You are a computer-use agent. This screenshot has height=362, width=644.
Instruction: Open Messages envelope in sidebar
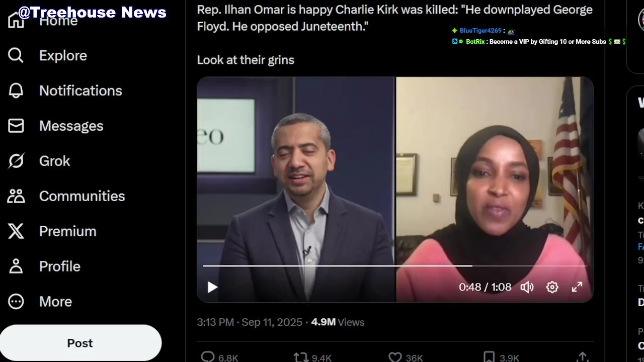point(55,126)
